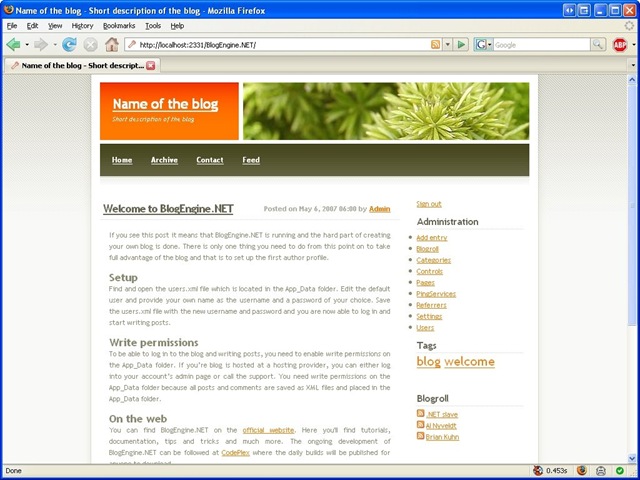Open the Bookmarks menu
640x480 pixels.
[x=119, y=26]
